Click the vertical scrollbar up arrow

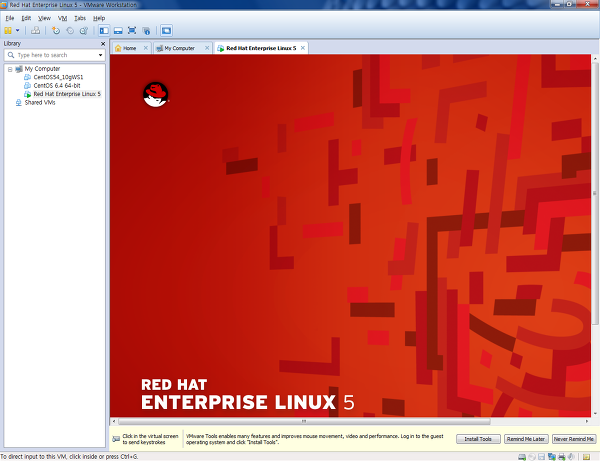pos(595,59)
